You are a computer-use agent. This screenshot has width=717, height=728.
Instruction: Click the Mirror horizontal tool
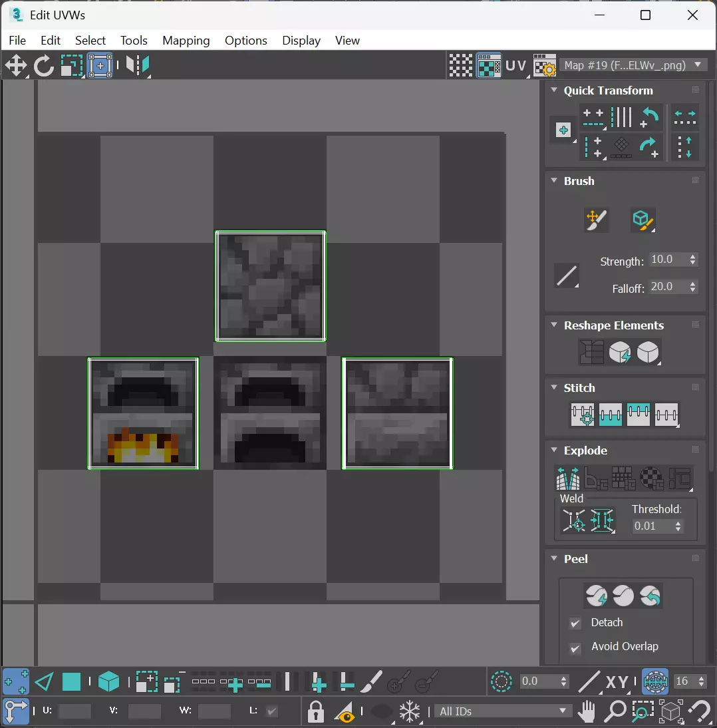138,65
